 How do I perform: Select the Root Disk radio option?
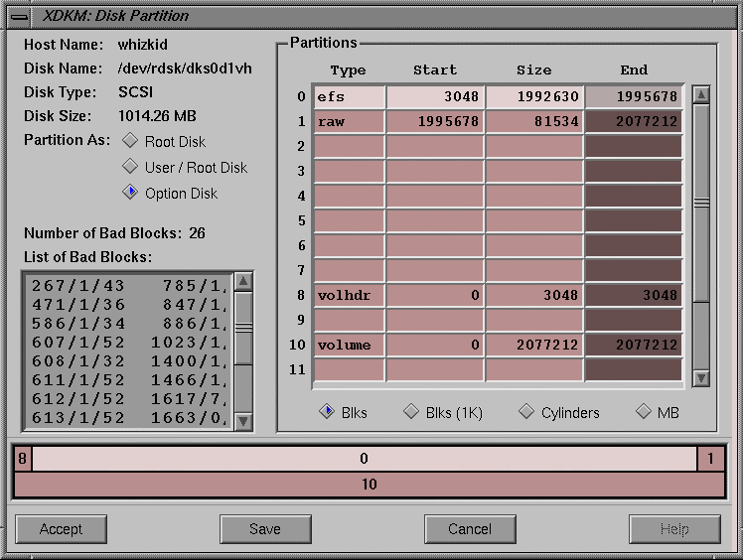coord(130,141)
